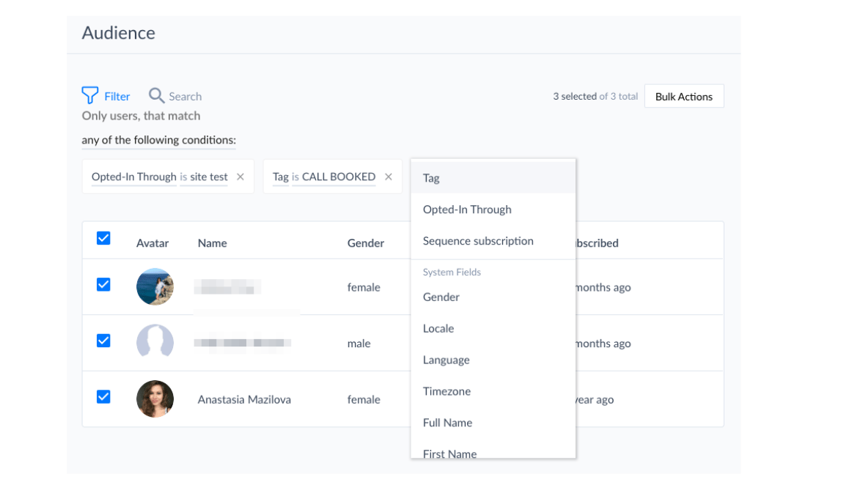Remove the Tag is CALL BOOKED condition
849x504 pixels.
[389, 177]
